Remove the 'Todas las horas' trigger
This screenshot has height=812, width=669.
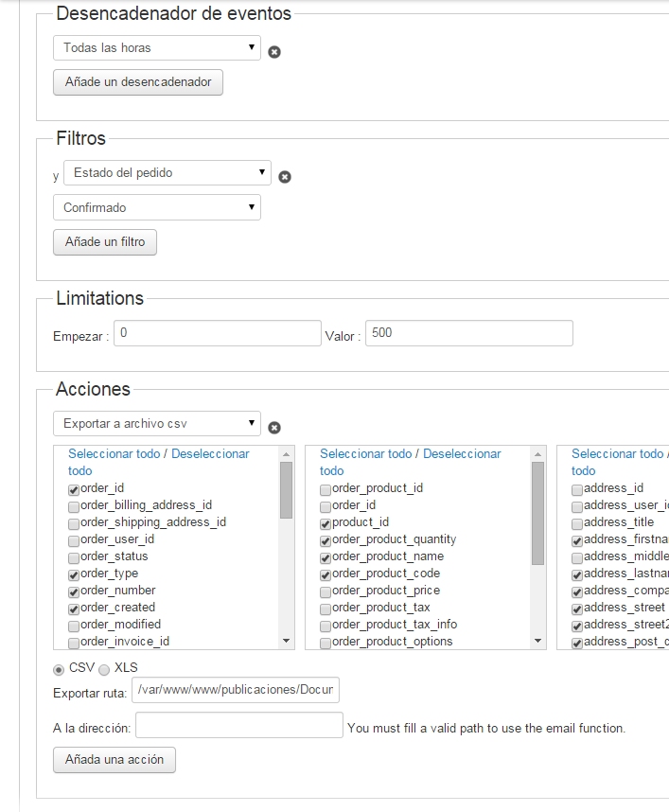pyautogui.click(x=274, y=52)
